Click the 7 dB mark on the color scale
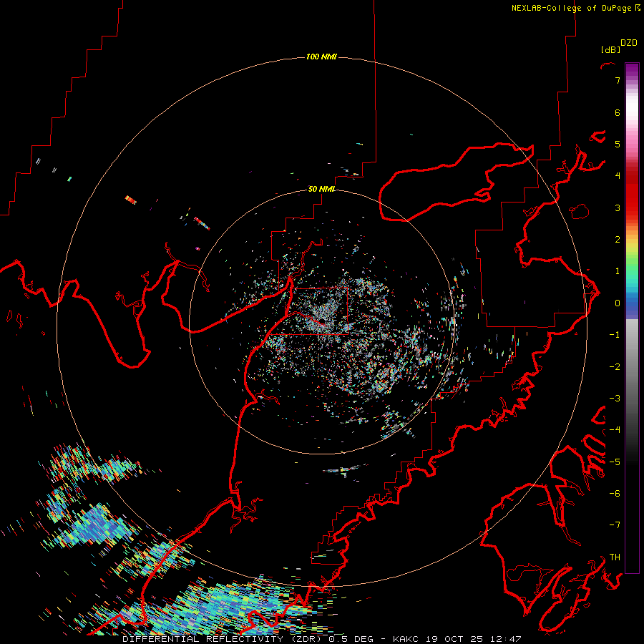Screen dimensions: 644x644 coord(618,80)
